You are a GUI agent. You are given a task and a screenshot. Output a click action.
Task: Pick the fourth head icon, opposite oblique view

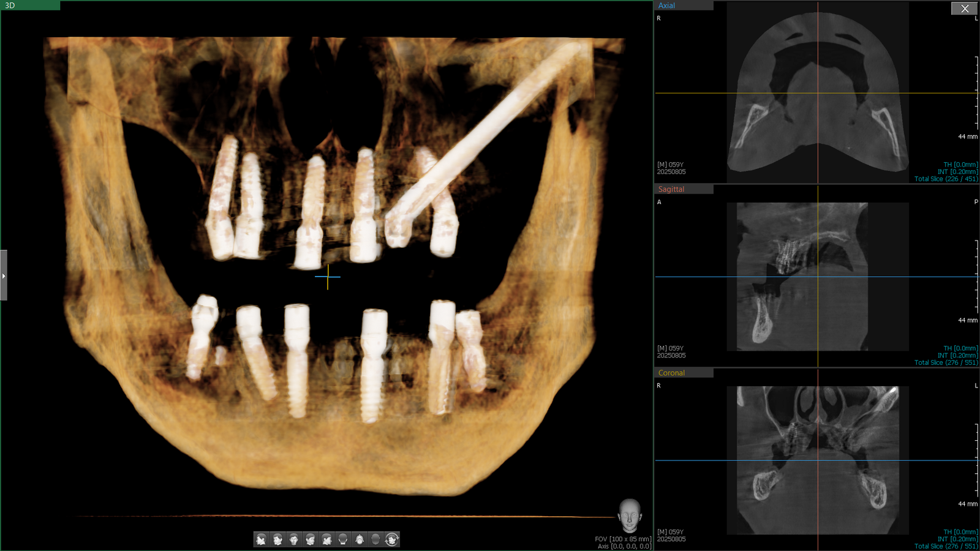pyautogui.click(x=311, y=539)
